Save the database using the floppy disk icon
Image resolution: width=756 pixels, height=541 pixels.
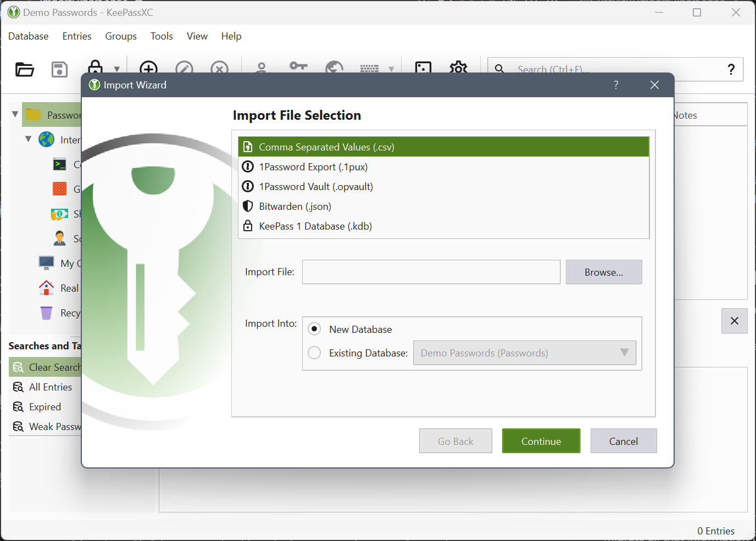click(x=59, y=70)
